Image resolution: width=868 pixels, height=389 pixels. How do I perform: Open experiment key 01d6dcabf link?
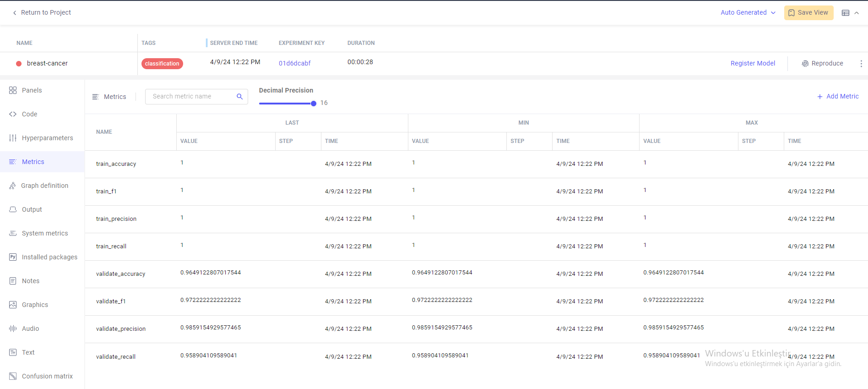click(295, 63)
